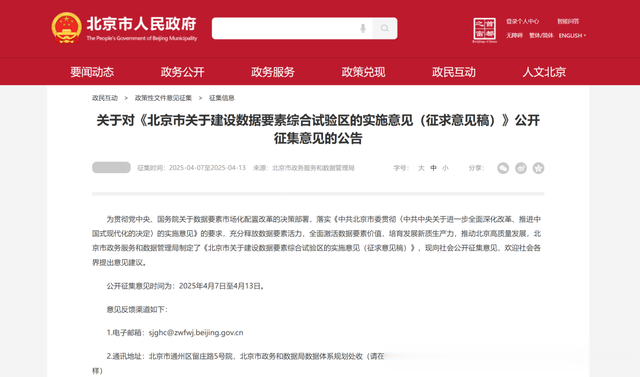The height and width of the screenshot is (377, 640).
Task: Go to 政民互动 breadcrumb
Action: click(x=105, y=98)
